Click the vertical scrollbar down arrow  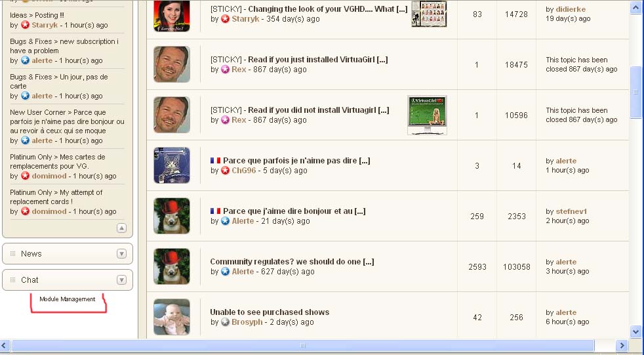635,331
